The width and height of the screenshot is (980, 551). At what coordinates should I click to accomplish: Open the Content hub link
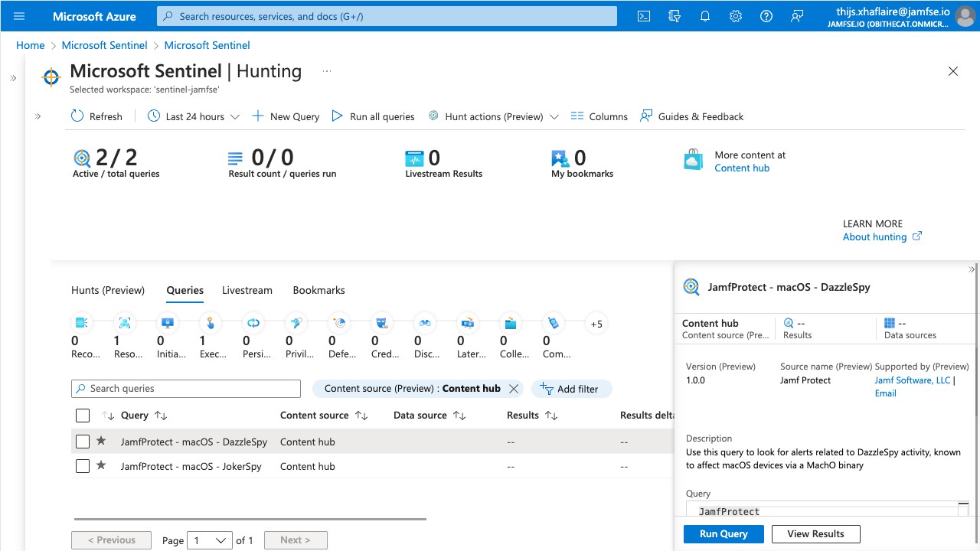742,168
